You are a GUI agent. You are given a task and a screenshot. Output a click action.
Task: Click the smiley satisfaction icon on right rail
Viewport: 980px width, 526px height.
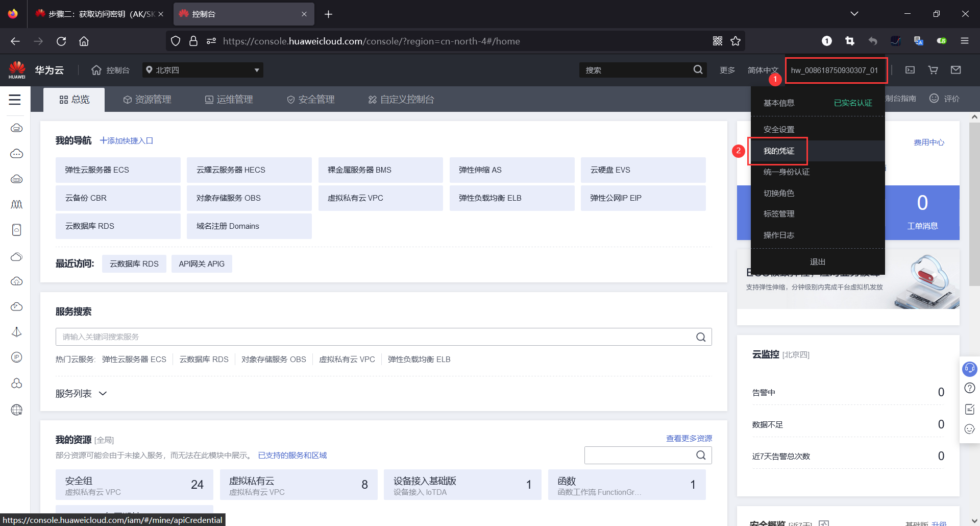970,429
